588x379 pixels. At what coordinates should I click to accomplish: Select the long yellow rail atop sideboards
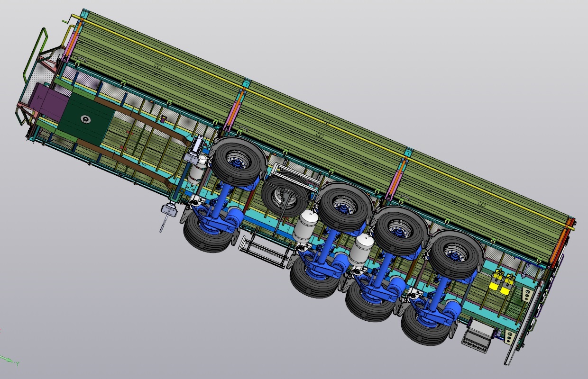[x=332, y=117]
